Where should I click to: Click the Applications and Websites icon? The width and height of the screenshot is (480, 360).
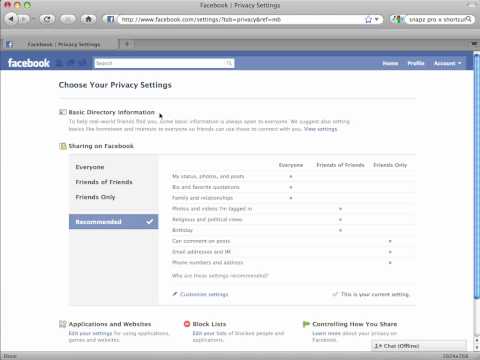tap(62, 324)
